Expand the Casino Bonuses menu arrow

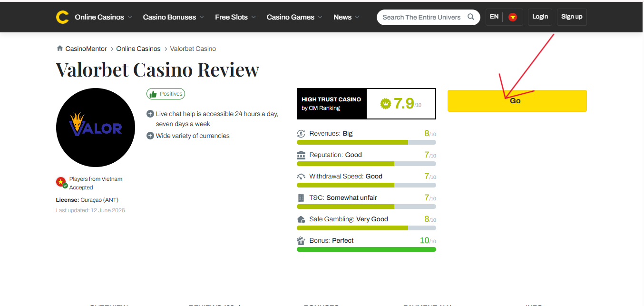pos(202,17)
